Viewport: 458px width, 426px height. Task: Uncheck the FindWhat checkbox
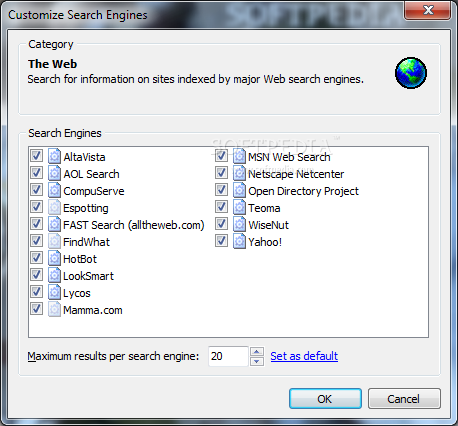36,241
